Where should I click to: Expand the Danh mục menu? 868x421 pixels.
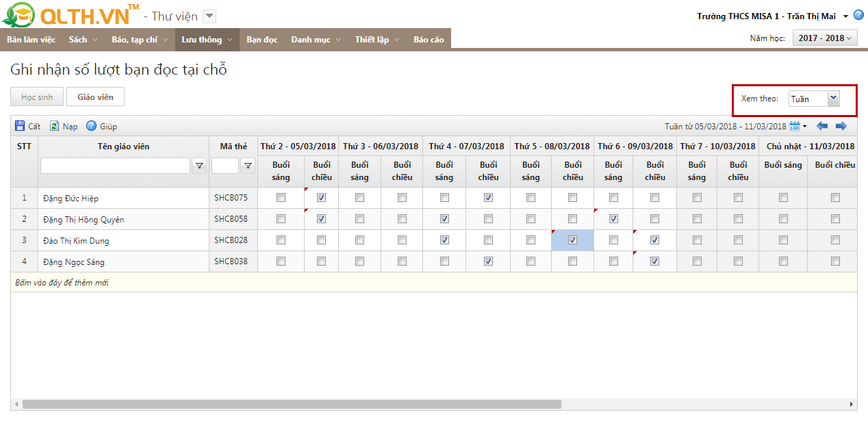pos(316,40)
